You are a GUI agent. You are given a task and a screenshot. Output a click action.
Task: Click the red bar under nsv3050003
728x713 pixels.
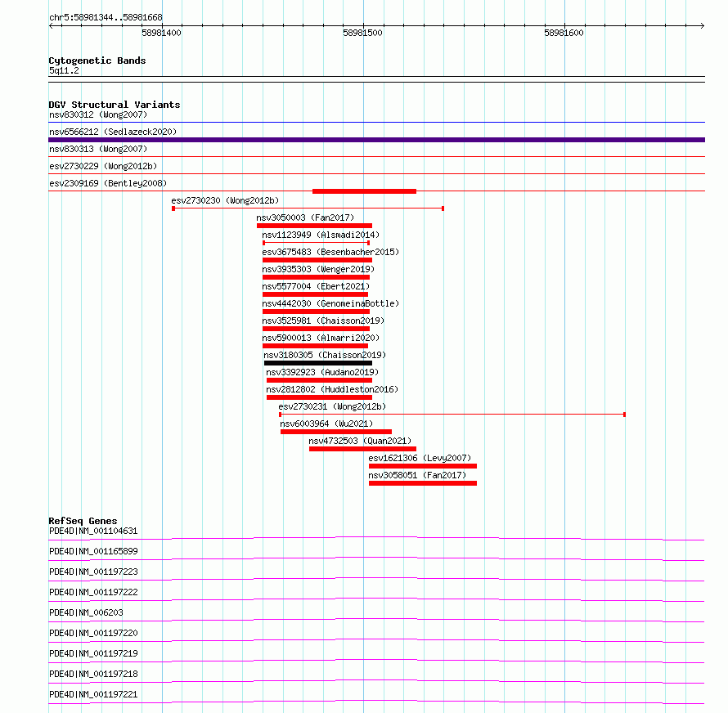tap(314, 226)
